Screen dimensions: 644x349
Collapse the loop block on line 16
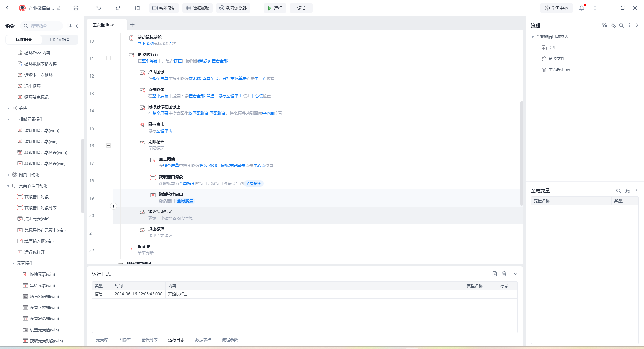tap(108, 146)
